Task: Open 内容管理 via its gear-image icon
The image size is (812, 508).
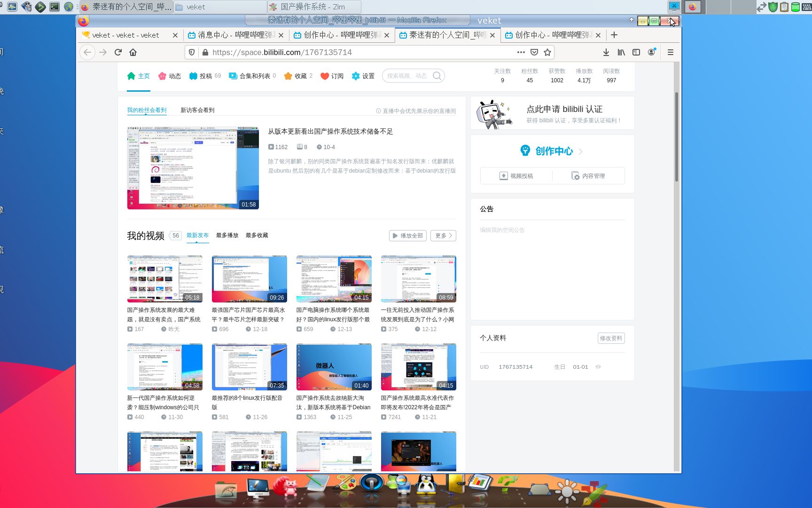Action: pos(575,175)
